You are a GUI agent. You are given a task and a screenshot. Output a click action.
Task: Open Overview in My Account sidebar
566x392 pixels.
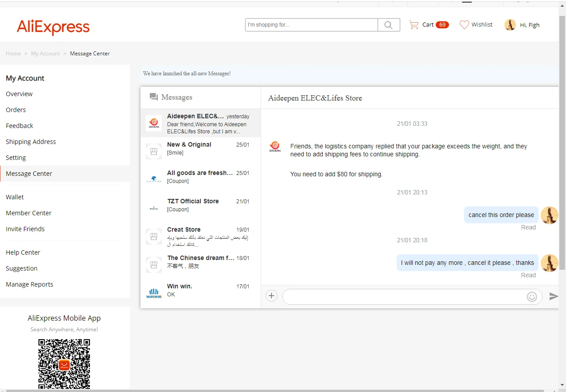tap(19, 94)
